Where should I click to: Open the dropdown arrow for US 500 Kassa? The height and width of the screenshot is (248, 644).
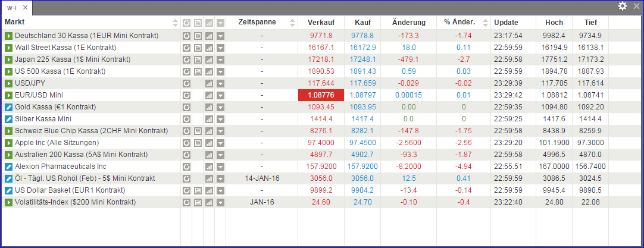pyautogui.click(x=220, y=71)
